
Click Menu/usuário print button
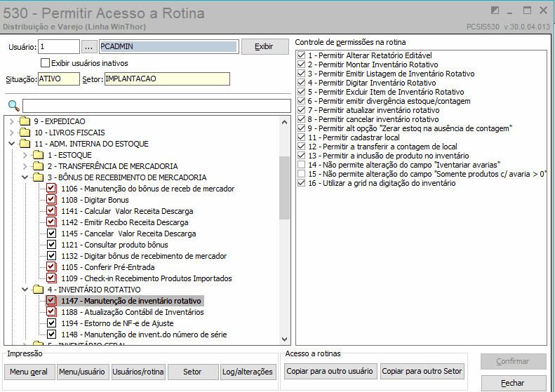pyautogui.click(x=82, y=372)
